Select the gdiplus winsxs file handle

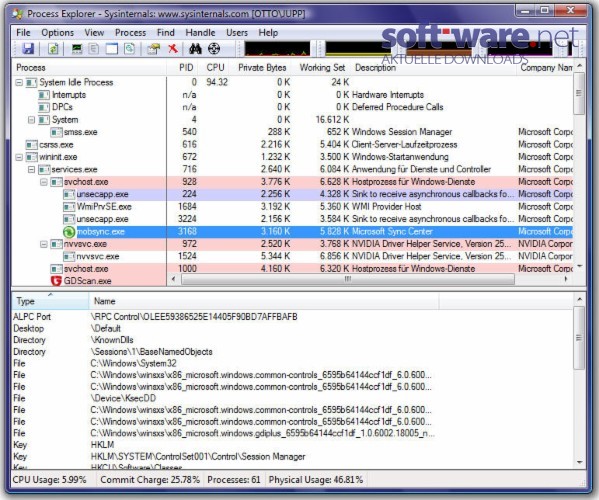pyautogui.click(x=292, y=433)
